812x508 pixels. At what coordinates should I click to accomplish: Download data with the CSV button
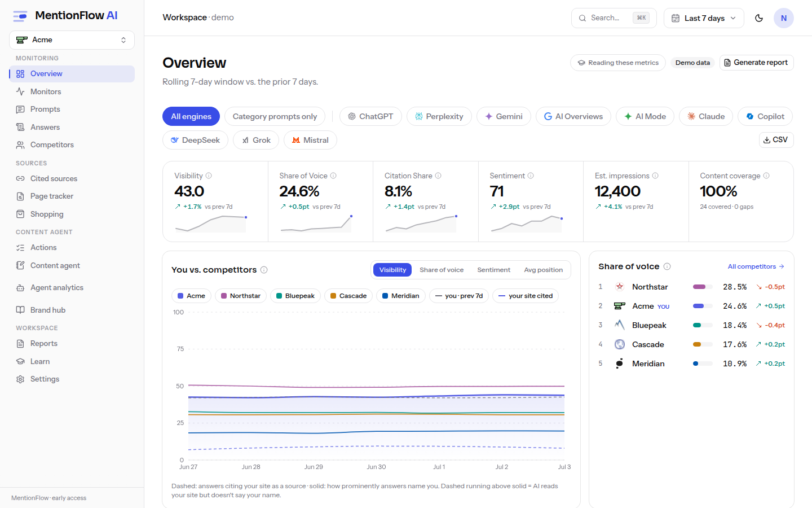(776, 139)
